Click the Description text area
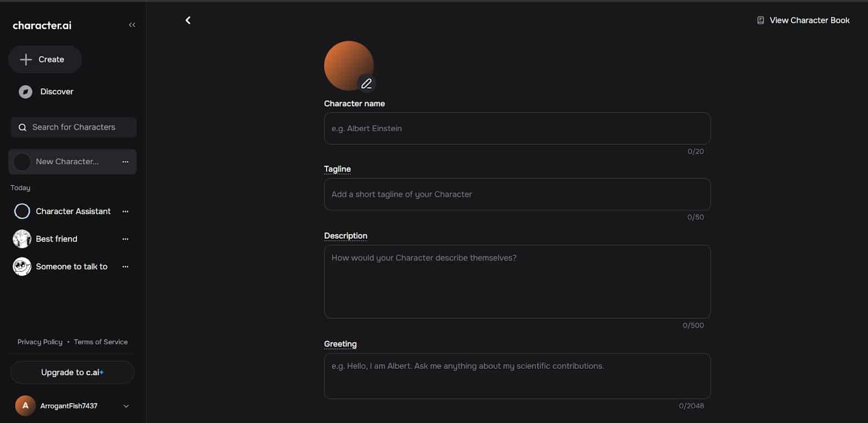Image resolution: width=868 pixels, height=423 pixels. tap(517, 281)
